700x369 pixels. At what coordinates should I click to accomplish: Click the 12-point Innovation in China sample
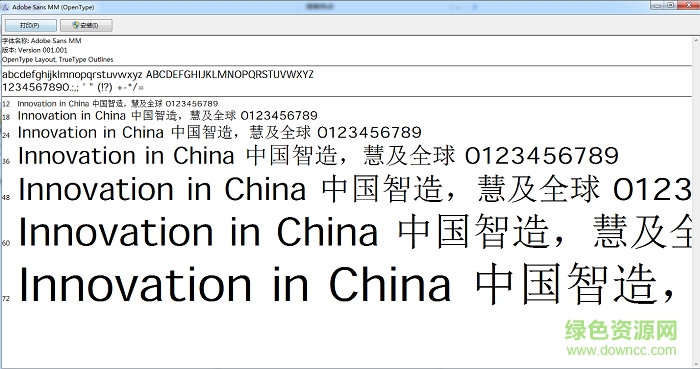pos(118,104)
